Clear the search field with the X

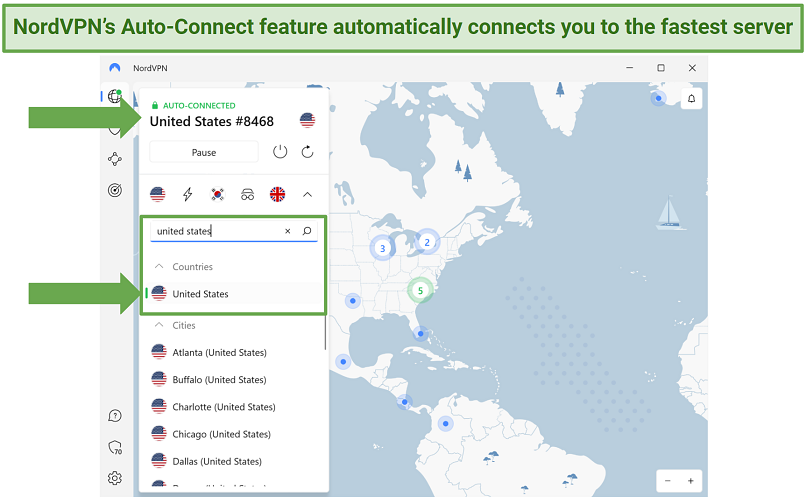click(288, 231)
